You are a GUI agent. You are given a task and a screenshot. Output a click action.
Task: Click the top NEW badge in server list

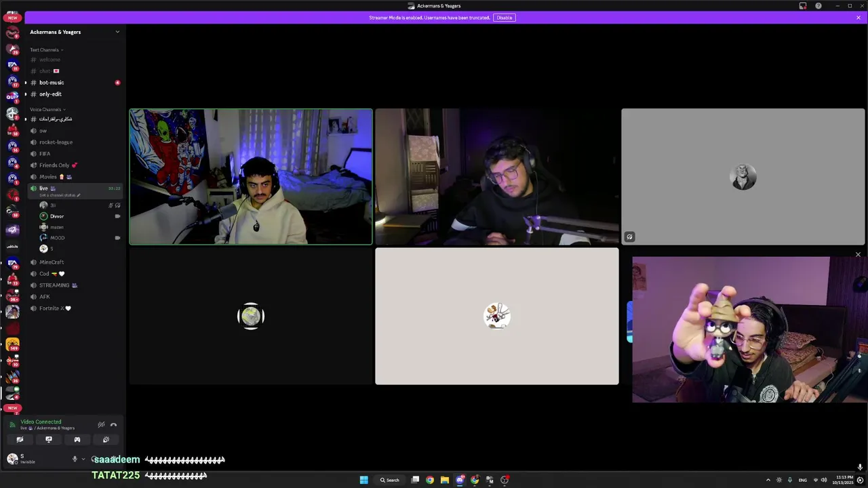(12, 18)
